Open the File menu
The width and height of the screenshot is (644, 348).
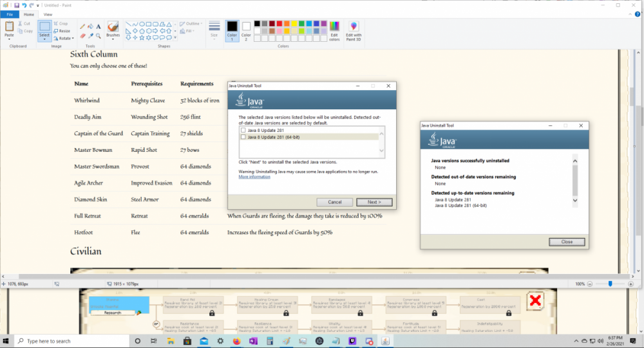[x=9, y=14]
